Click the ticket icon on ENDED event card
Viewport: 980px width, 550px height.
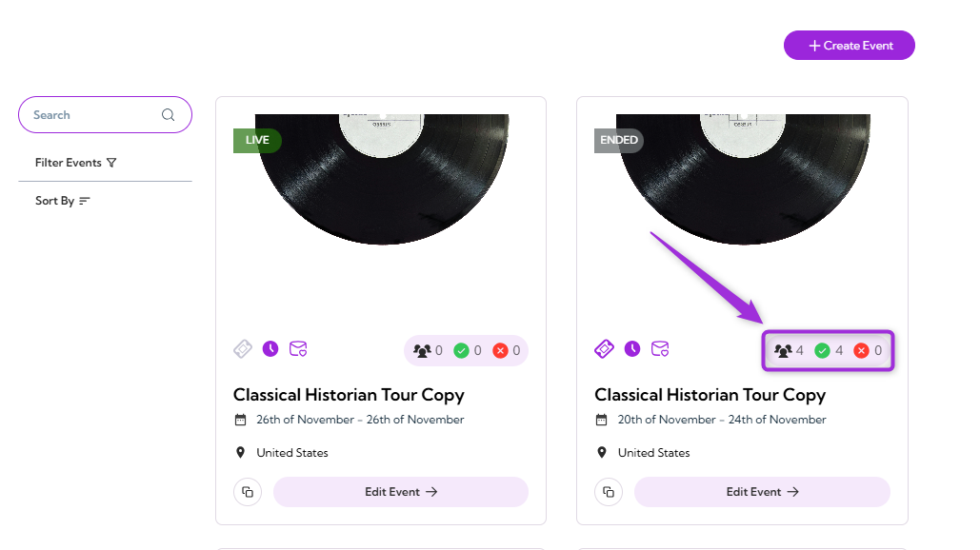tap(604, 349)
